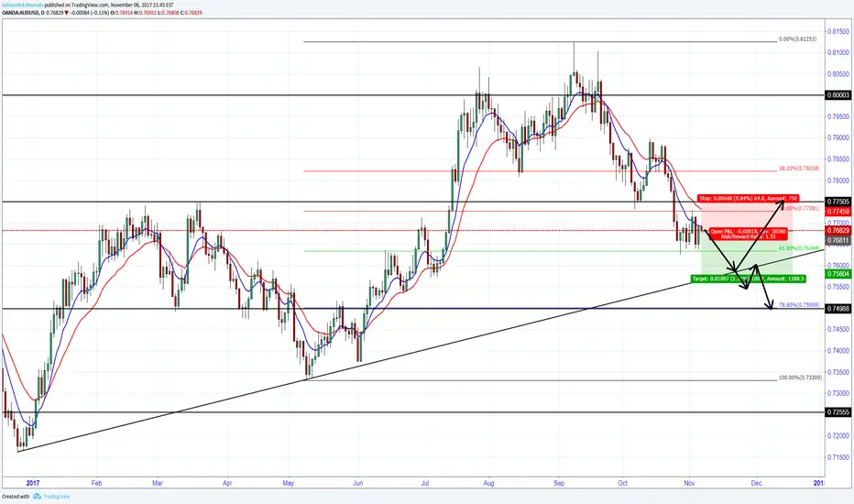This screenshot has width=854, height=504.
Task: Click the publish date "November 06, 2017 21:45 EST"
Action: 142,5
